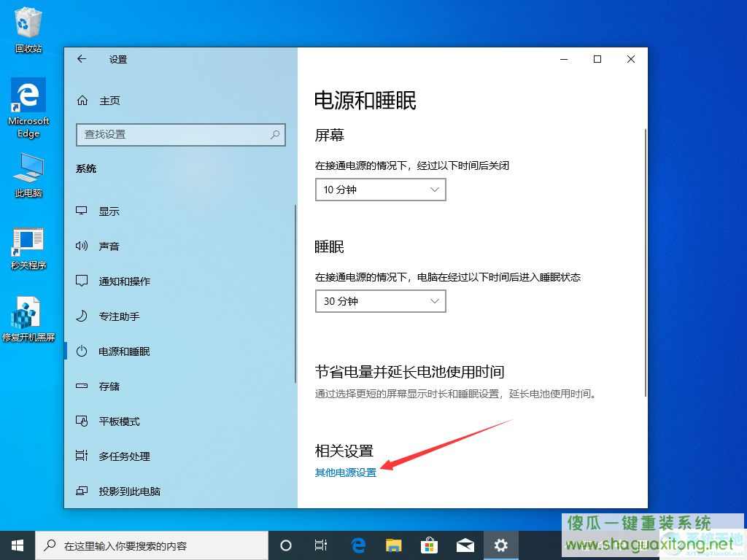747x560 pixels.
Task: Minimize the Settings window
Action: (564, 59)
